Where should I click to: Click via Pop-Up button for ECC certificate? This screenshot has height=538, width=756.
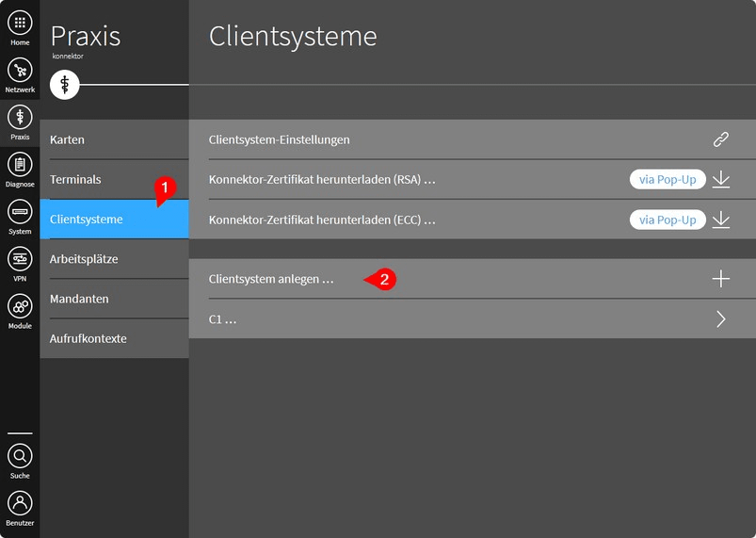tap(668, 220)
